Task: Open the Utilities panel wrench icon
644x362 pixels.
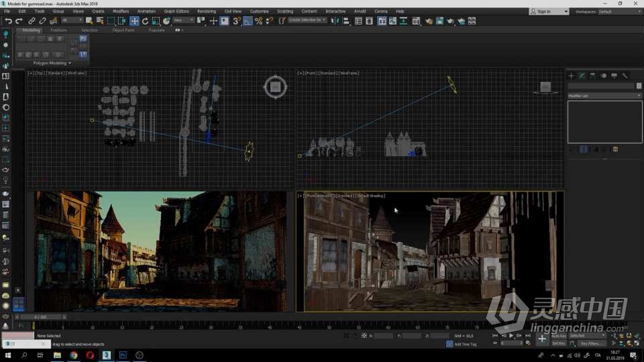Action: [x=625, y=76]
